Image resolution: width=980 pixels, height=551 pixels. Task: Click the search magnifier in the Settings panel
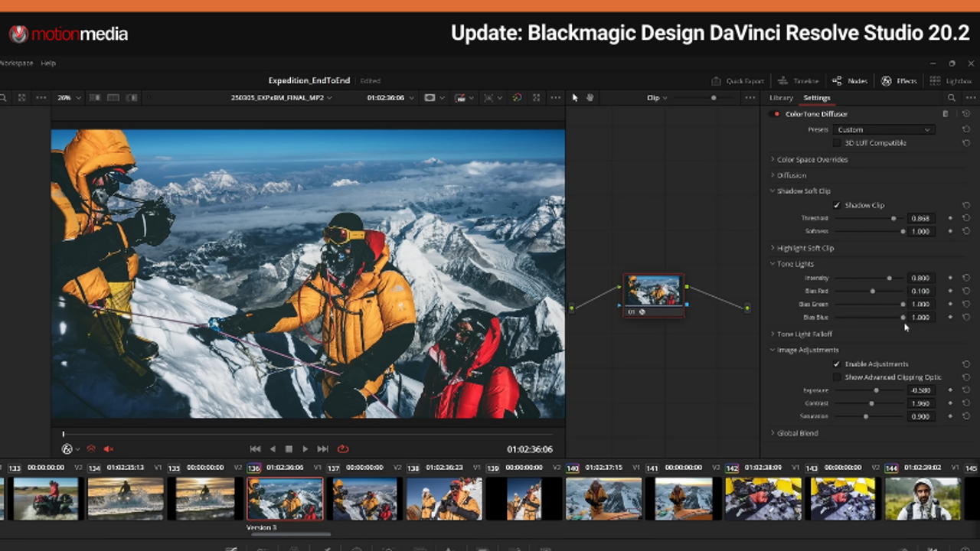pos(952,98)
